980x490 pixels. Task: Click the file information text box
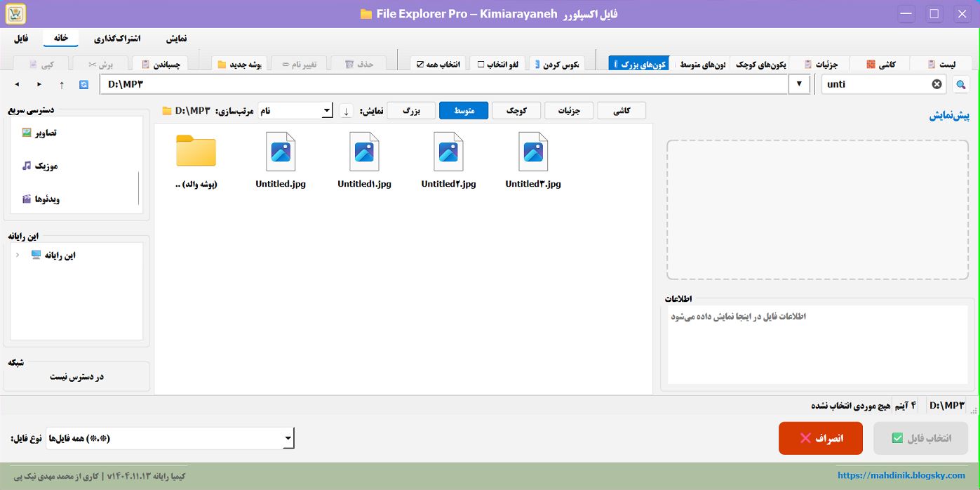coord(818,344)
